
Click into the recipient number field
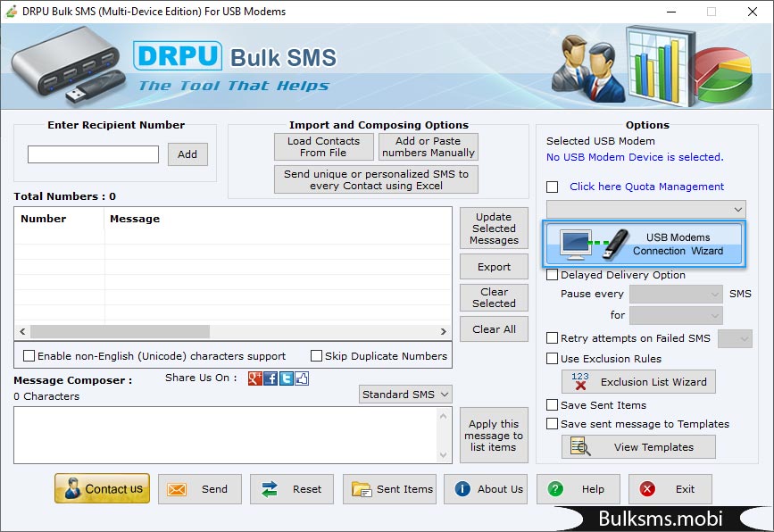coord(94,154)
